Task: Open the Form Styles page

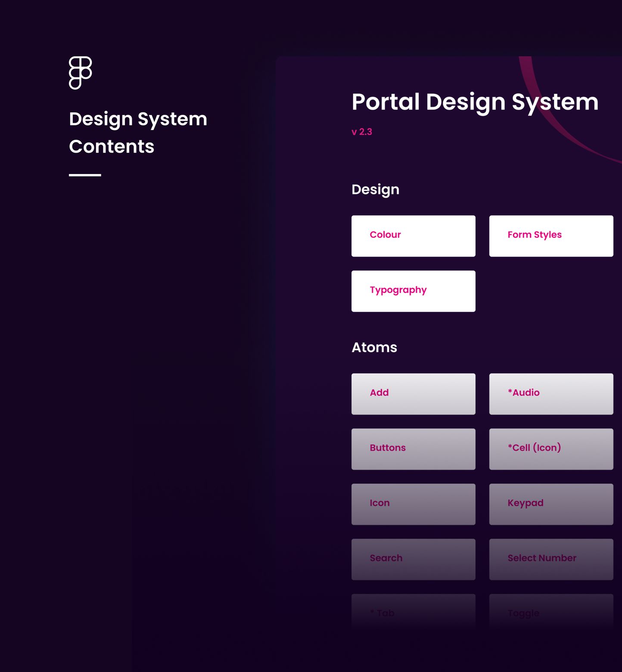Action: tap(551, 235)
